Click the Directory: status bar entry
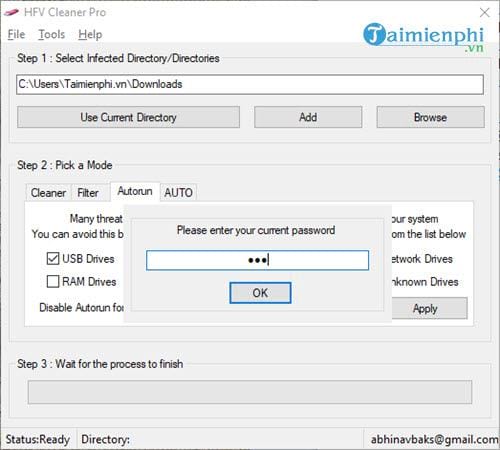 (106, 439)
